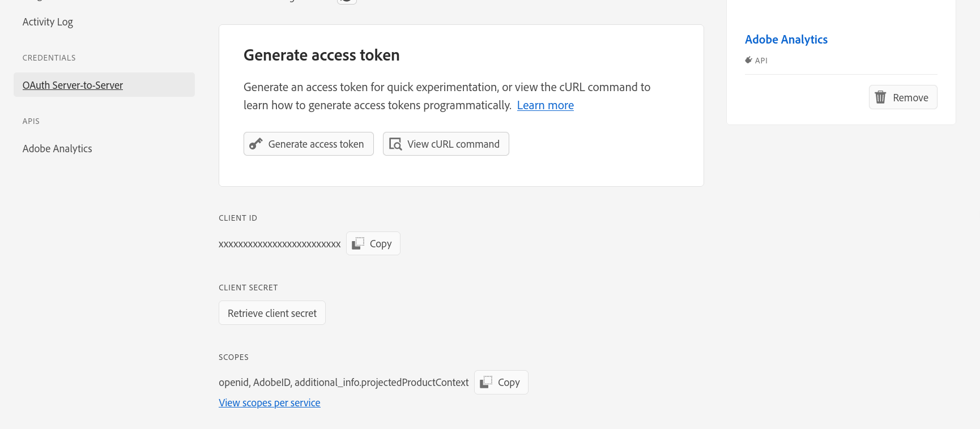Open Adobe Analytics under the APIs section

click(x=57, y=148)
